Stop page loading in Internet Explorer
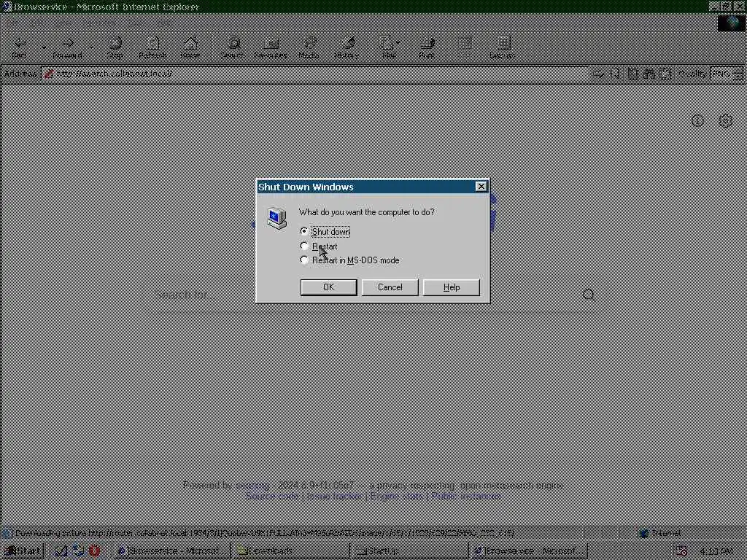Screen dimensions: 747x560 (x=115, y=47)
